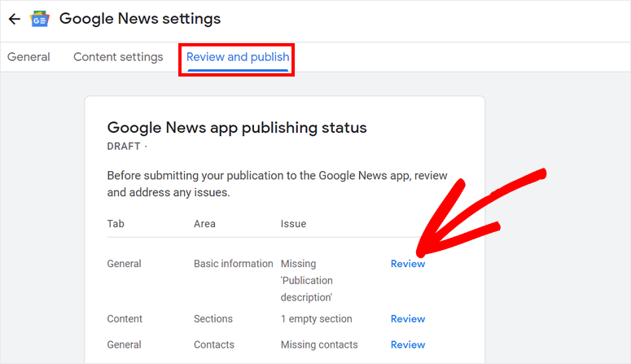Open the General tab

[x=28, y=57]
